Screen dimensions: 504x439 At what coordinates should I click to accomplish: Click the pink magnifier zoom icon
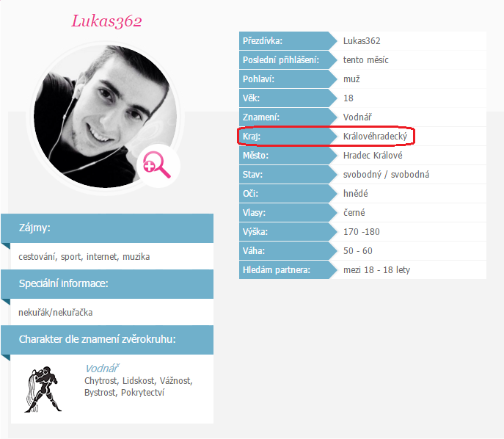click(158, 165)
